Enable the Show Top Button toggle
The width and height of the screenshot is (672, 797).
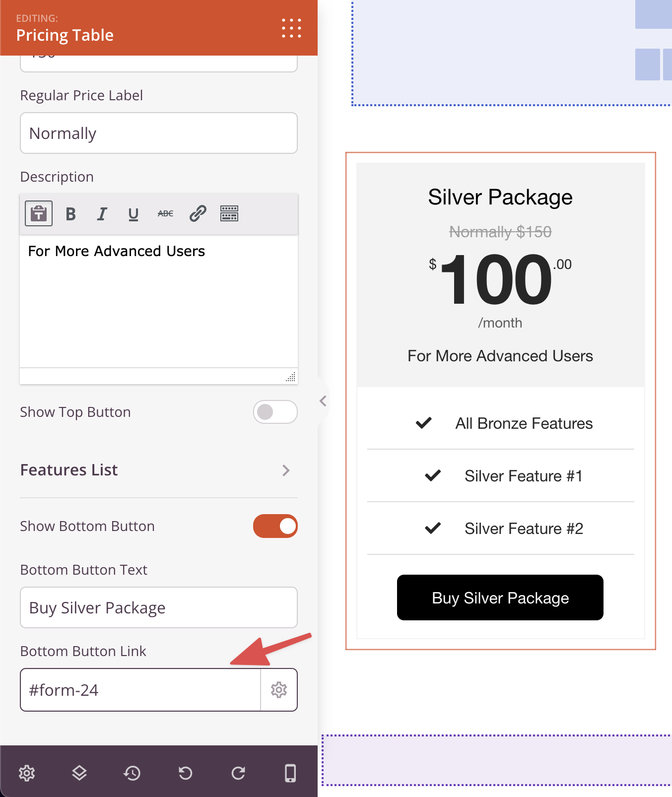point(275,412)
